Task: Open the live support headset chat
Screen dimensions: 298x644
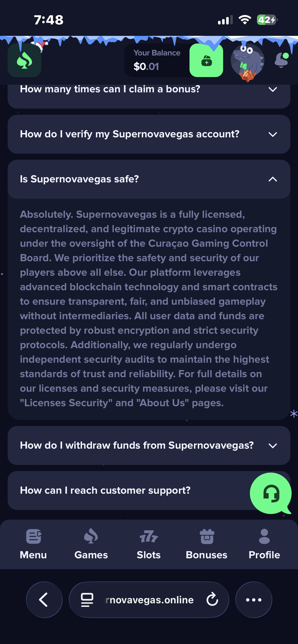Action: click(x=270, y=493)
